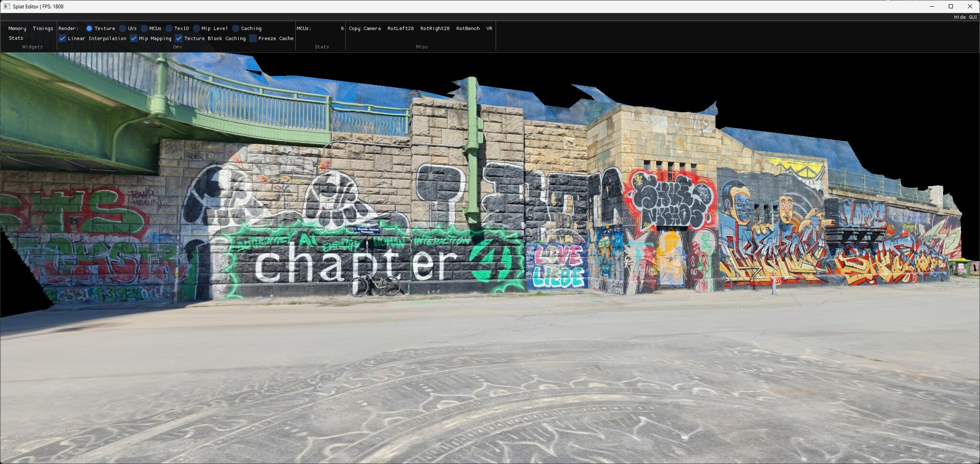Switch render mode to Mip Level
The width and height of the screenshot is (980, 464).
tap(196, 29)
